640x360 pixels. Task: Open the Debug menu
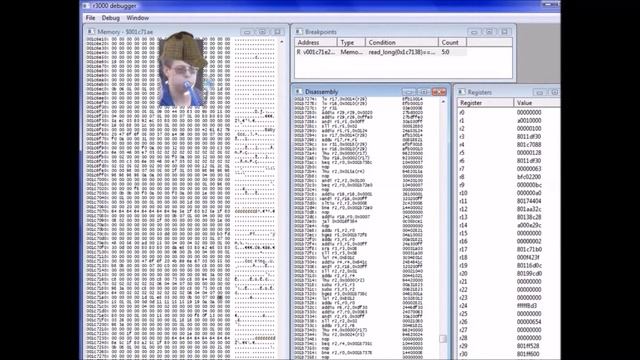[x=111, y=18]
